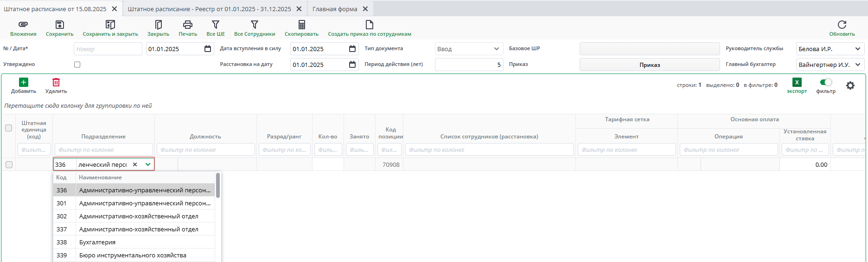This screenshot has height=262, width=868.
Task: Tick the row checkbox for position 70908
Action: tap(9, 164)
